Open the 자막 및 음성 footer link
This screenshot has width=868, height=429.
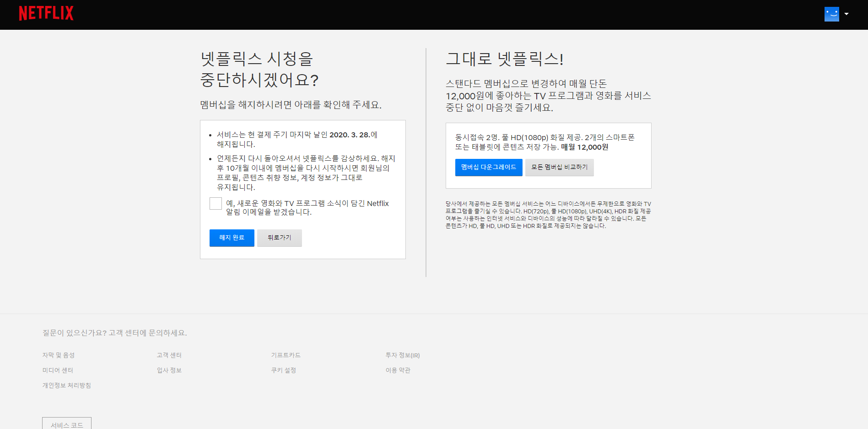pos(59,355)
